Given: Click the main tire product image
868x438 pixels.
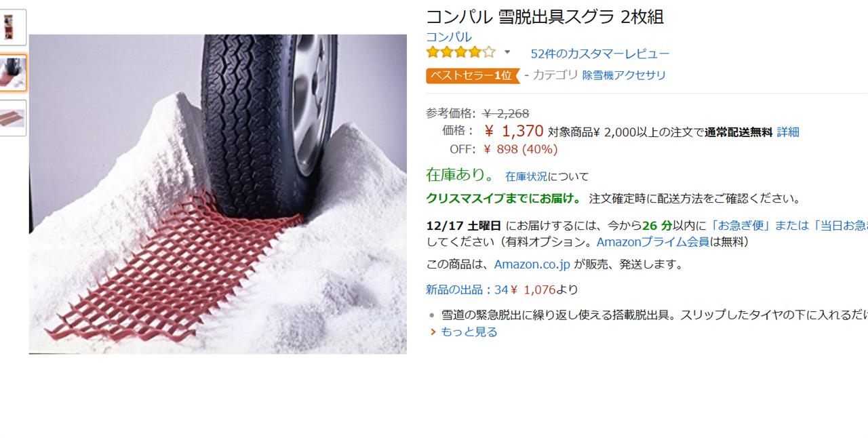Looking at the screenshot, I should pos(218,194).
